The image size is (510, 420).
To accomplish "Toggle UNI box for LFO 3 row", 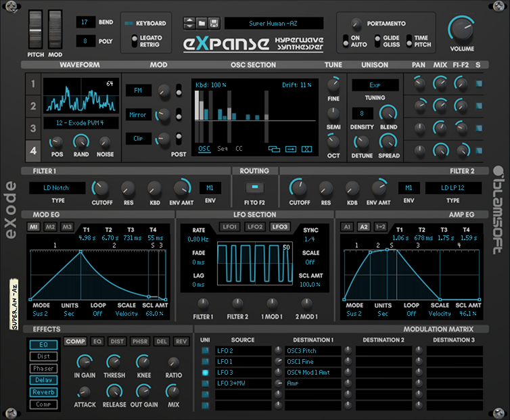I will (x=205, y=373).
